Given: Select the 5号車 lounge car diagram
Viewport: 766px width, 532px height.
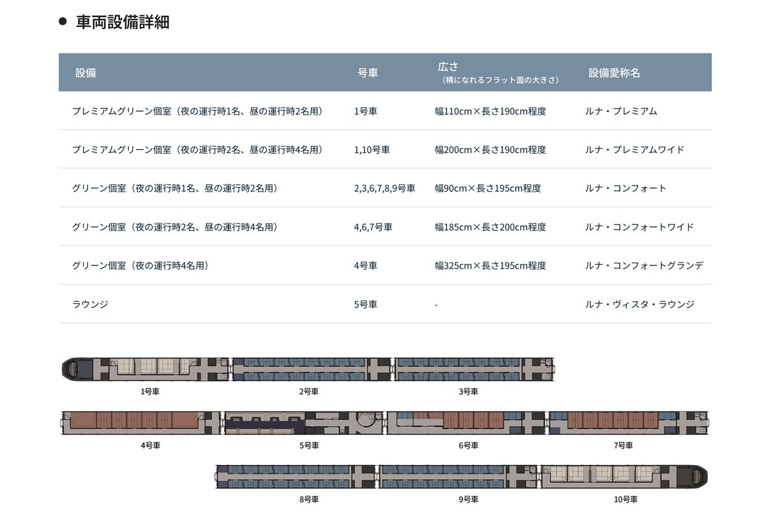Looking at the screenshot, I should (x=304, y=424).
